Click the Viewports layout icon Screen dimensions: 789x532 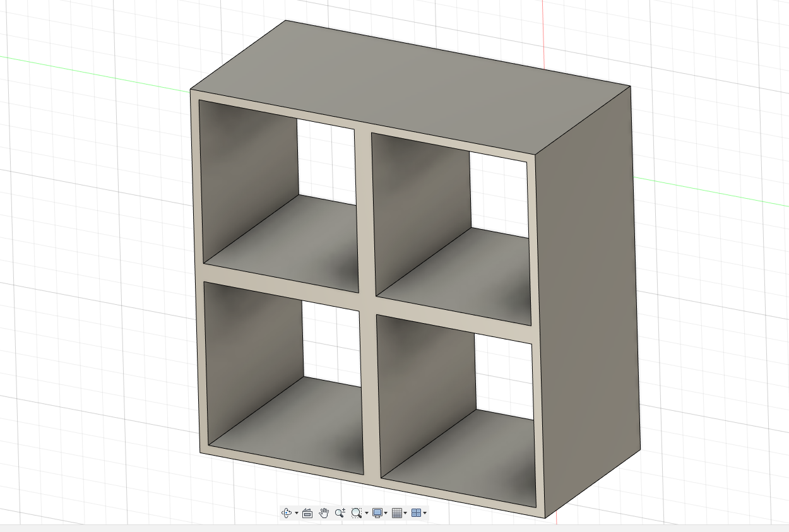(x=416, y=513)
